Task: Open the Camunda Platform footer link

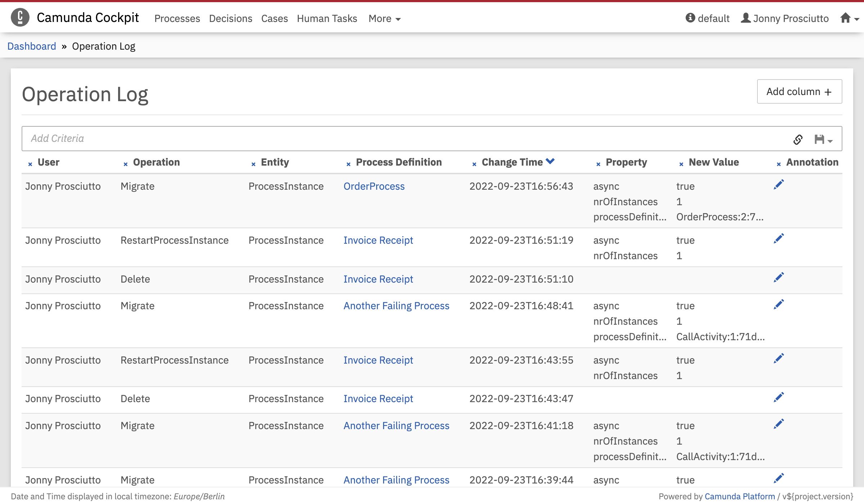Action: tap(739, 496)
